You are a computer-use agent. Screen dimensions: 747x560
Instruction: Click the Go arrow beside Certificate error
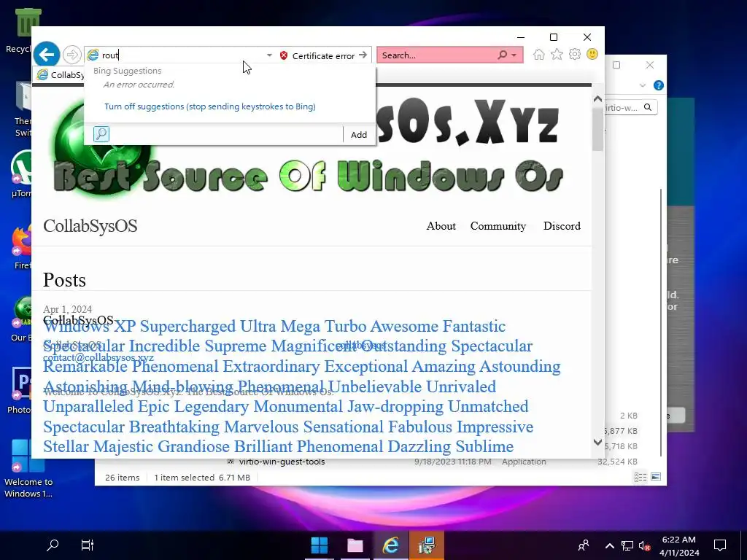pyautogui.click(x=363, y=55)
